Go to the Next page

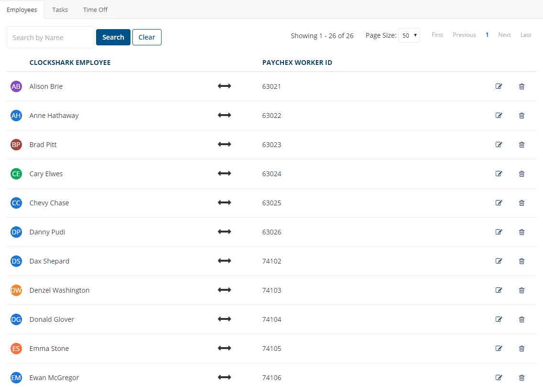click(x=505, y=34)
